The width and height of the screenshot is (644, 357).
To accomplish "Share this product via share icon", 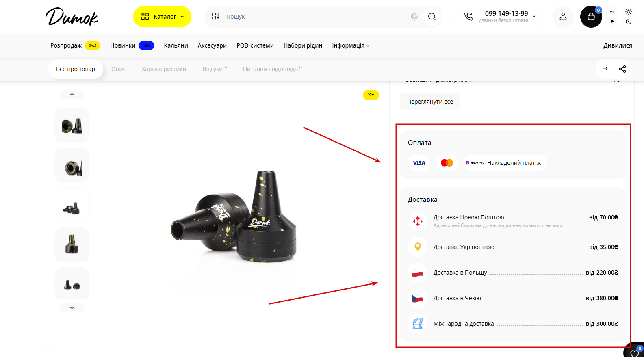I will [x=622, y=69].
